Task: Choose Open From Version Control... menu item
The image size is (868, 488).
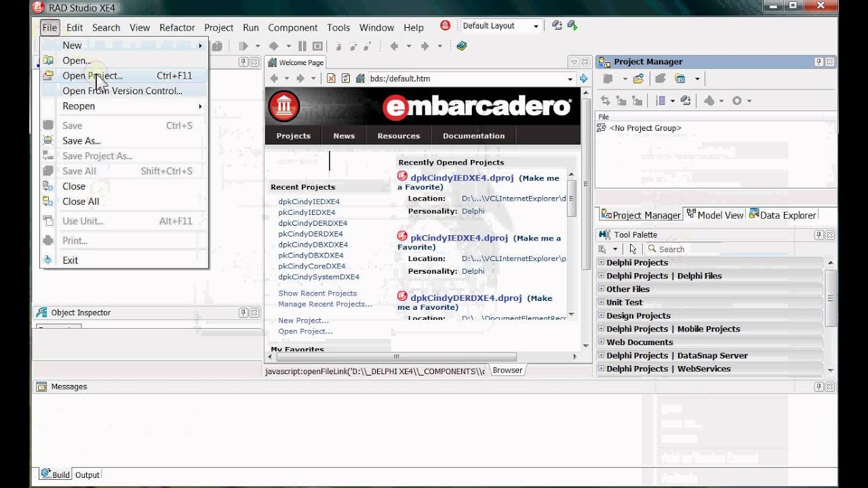Action: click(123, 91)
